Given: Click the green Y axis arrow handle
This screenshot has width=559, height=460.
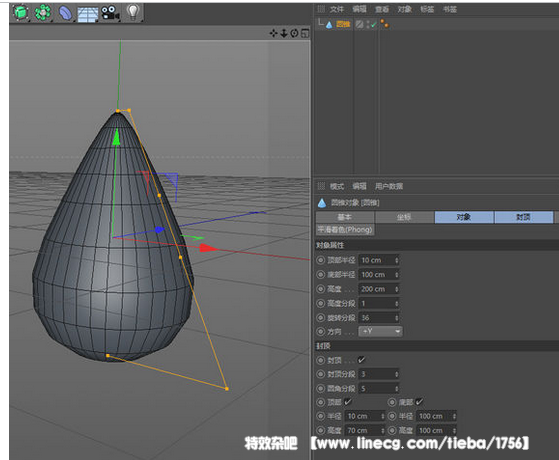Looking at the screenshot, I should point(116,138).
